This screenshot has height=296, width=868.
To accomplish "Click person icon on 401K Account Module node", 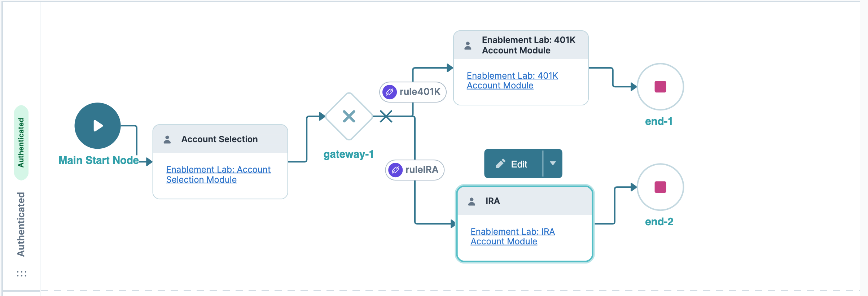I will click(x=468, y=45).
